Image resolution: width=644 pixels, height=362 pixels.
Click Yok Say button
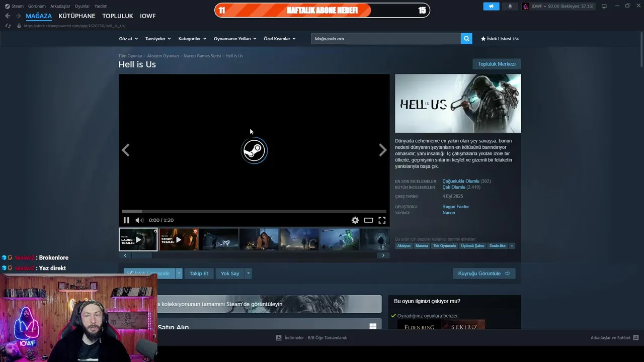pos(230,274)
